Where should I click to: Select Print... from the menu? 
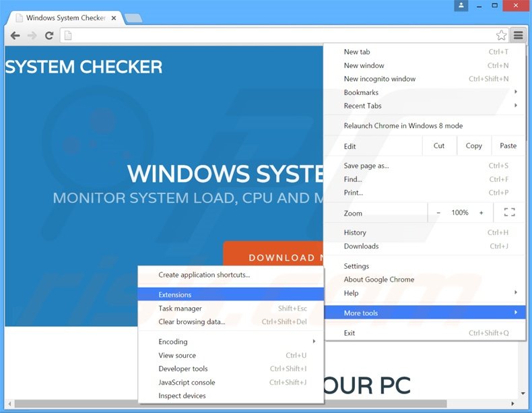[x=424, y=193]
